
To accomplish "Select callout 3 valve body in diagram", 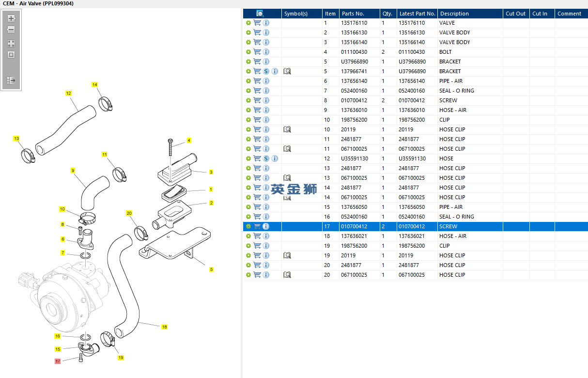I will [211, 172].
